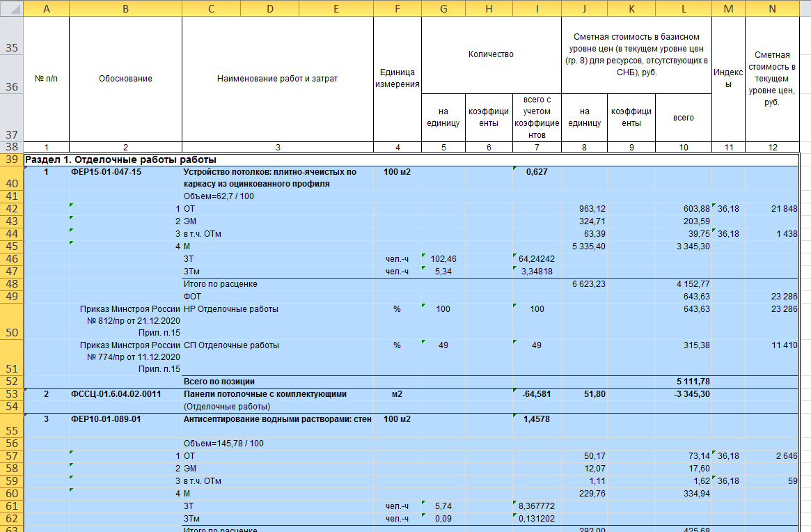Select column G header
811x532 pixels.
click(x=443, y=8)
